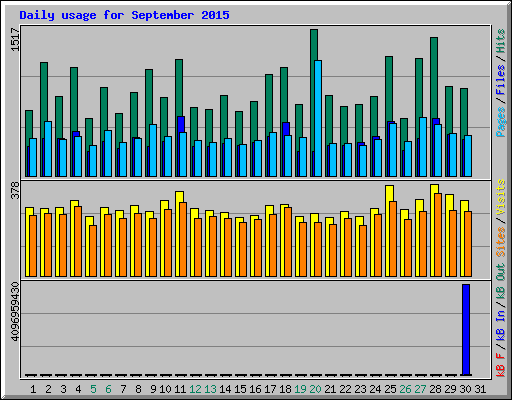Click the orange sites bar for day 18
Image resolution: width=512 pixels, height=400 pixels.
[x=288, y=242]
